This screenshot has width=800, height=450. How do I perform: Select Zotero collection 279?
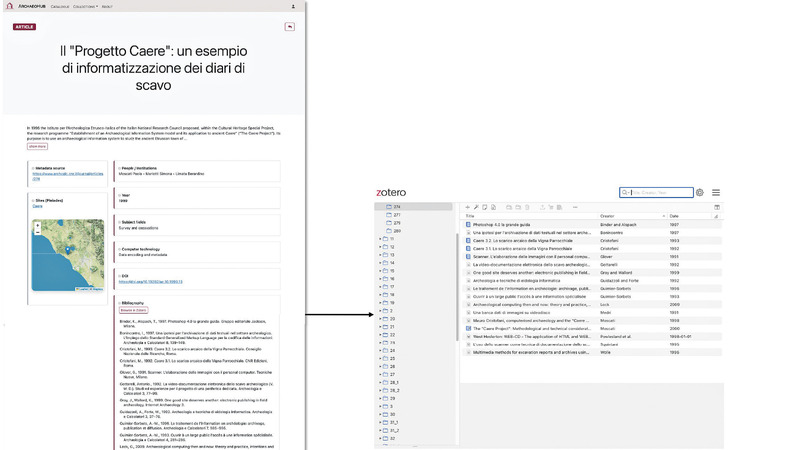tap(396, 223)
